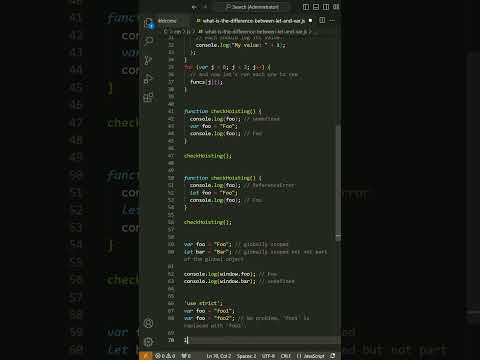Show the errors and warnings count
The width and height of the screenshot is (480, 360).
(165, 356)
